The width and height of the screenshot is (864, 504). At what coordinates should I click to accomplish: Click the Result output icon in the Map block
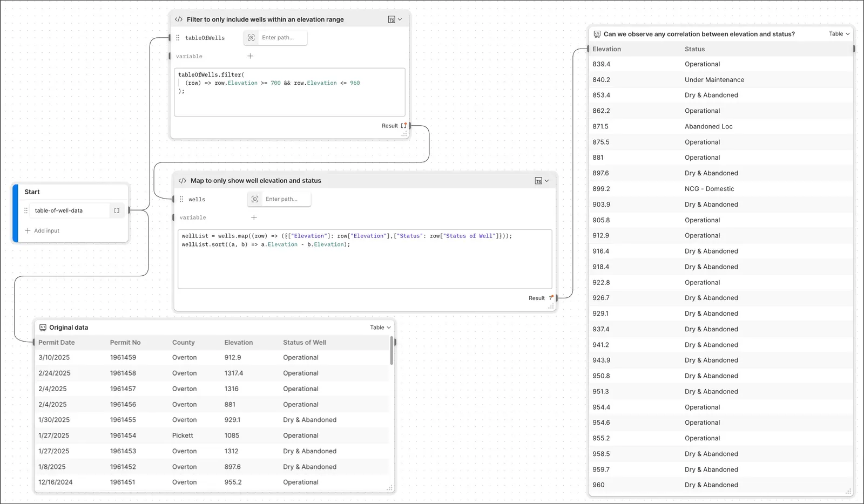[551, 298]
